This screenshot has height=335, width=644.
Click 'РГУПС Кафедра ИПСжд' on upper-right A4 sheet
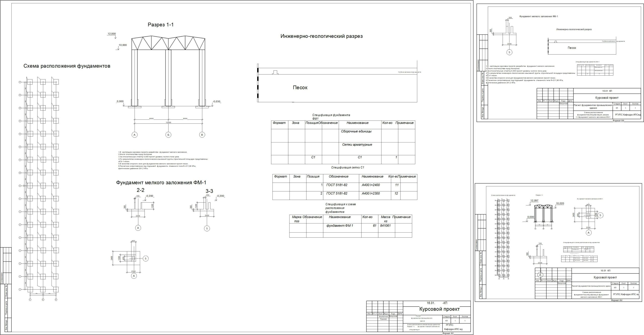coord(627,114)
